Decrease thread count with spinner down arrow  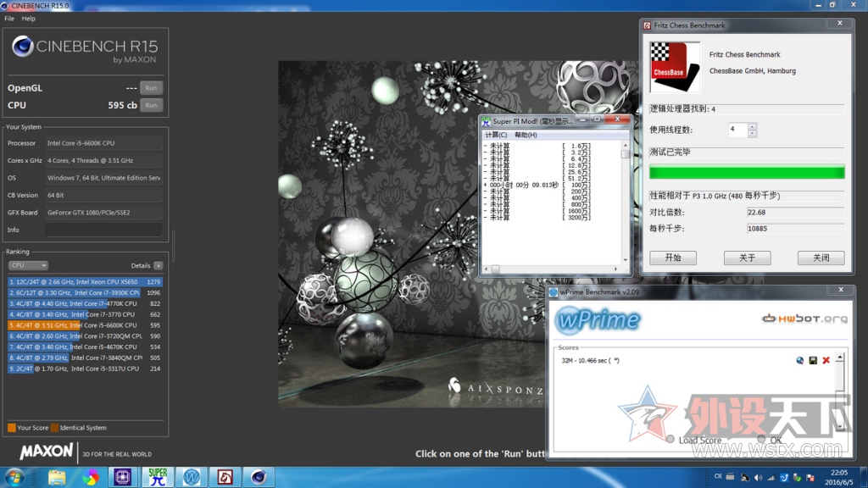(752, 134)
